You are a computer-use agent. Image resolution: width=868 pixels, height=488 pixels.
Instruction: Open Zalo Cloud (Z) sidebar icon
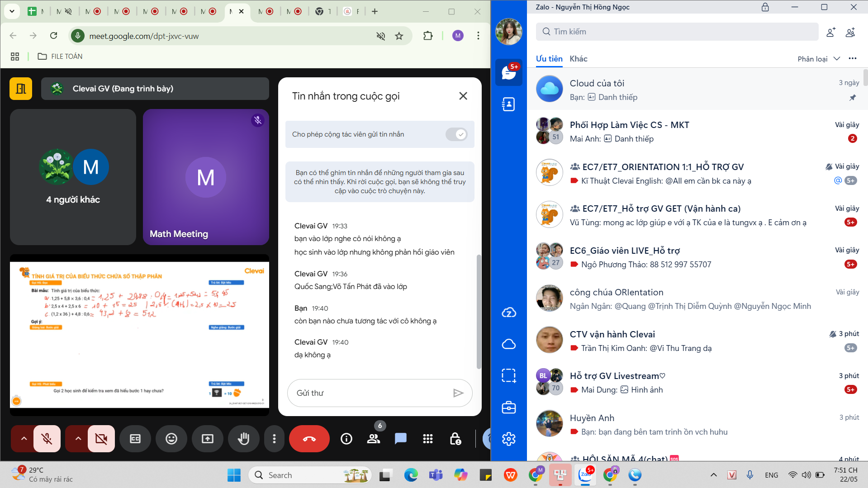click(x=509, y=313)
